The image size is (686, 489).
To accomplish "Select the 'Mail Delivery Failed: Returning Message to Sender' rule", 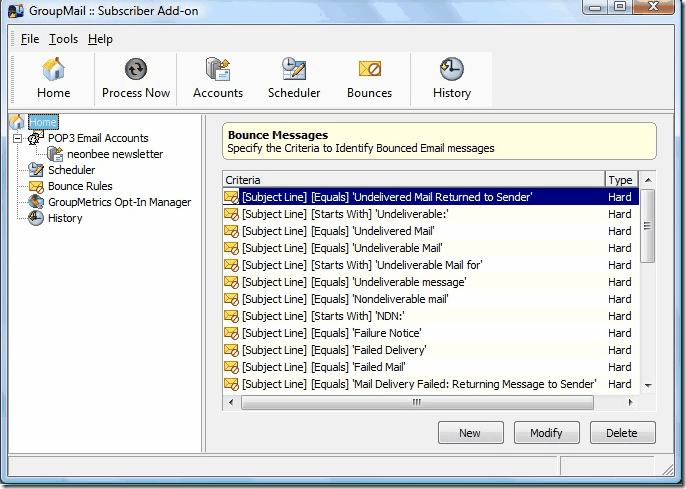I will pos(430,384).
